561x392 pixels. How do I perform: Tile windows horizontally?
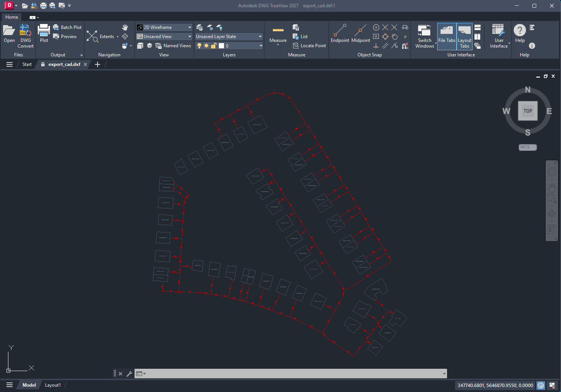[x=478, y=27]
